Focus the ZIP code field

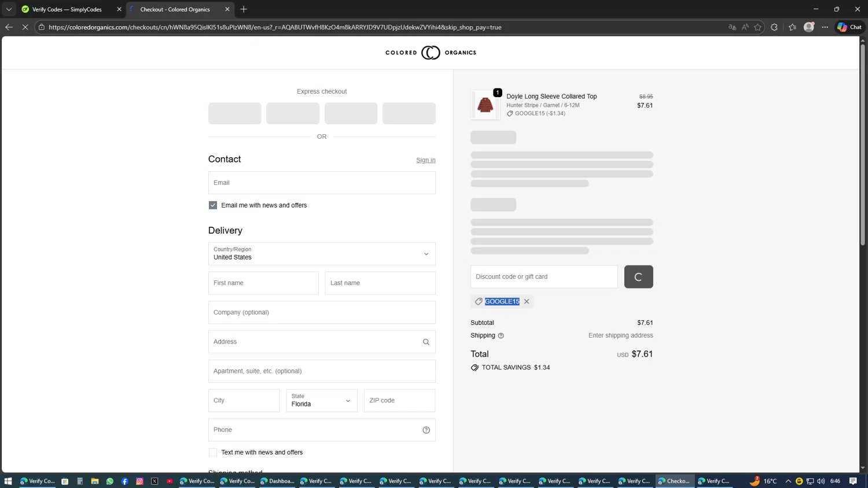click(399, 401)
